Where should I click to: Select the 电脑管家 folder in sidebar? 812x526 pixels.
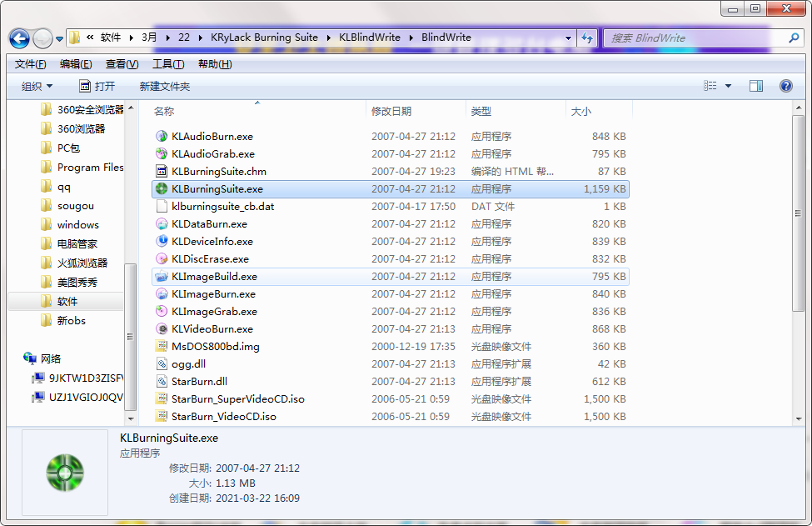pyautogui.click(x=69, y=243)
